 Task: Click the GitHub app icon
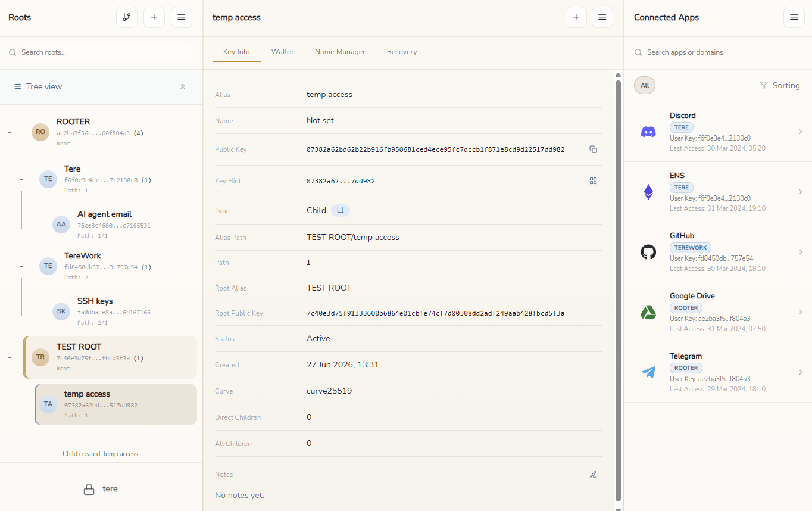[x=648, y=252]
